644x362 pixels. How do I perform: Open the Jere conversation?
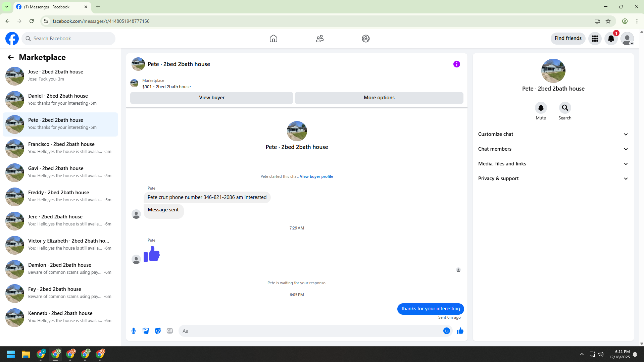coord(60,221)
